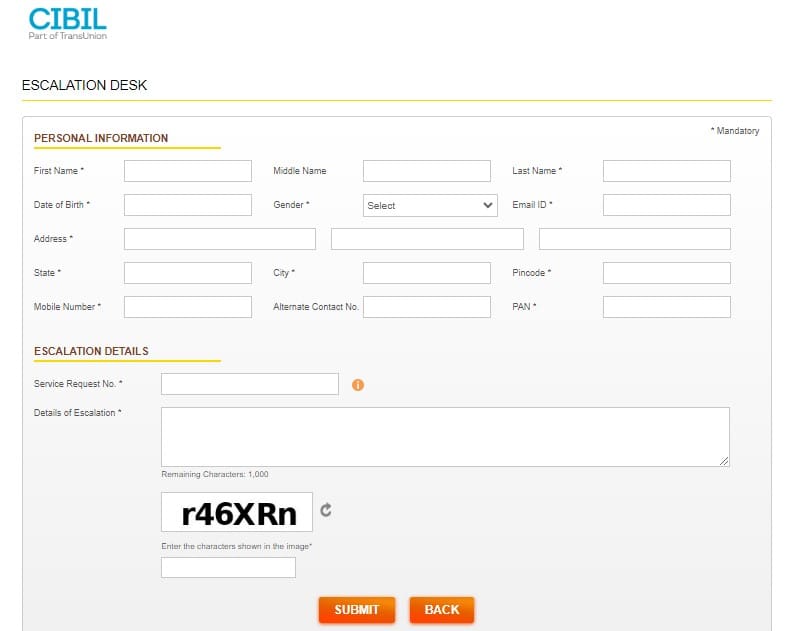Click the r46XRn captcha image

pos(237,512)
